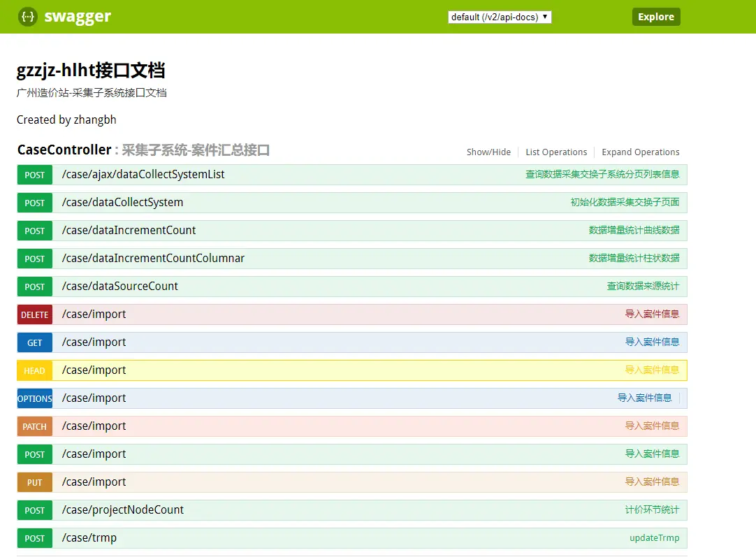This screenshot has width=756, height=557.
Task: Expand the POST /case/import path
Action: (x=94, y=454)
